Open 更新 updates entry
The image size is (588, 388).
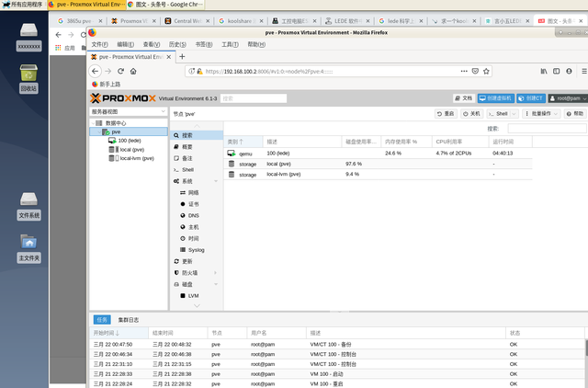pos(197,261)
